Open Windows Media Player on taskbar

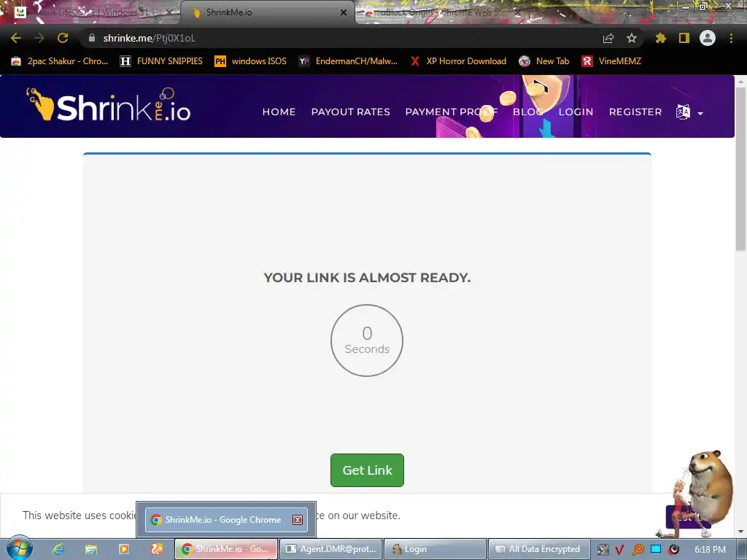click(124, 549)
